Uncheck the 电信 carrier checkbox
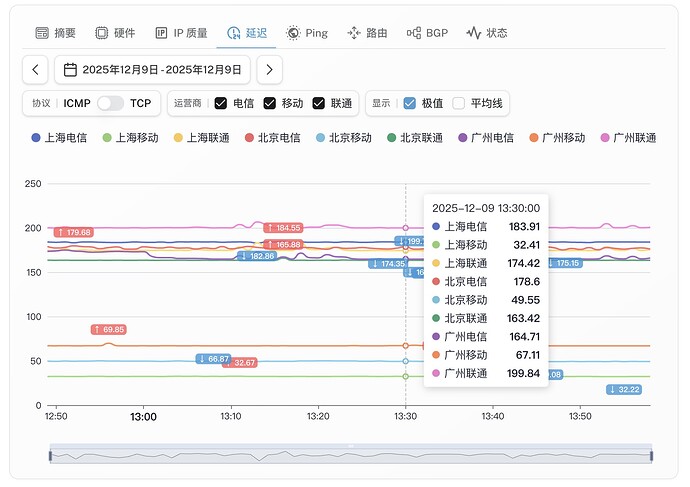The height and width of the screenshot is (487, 690). (x=220, y=103)
